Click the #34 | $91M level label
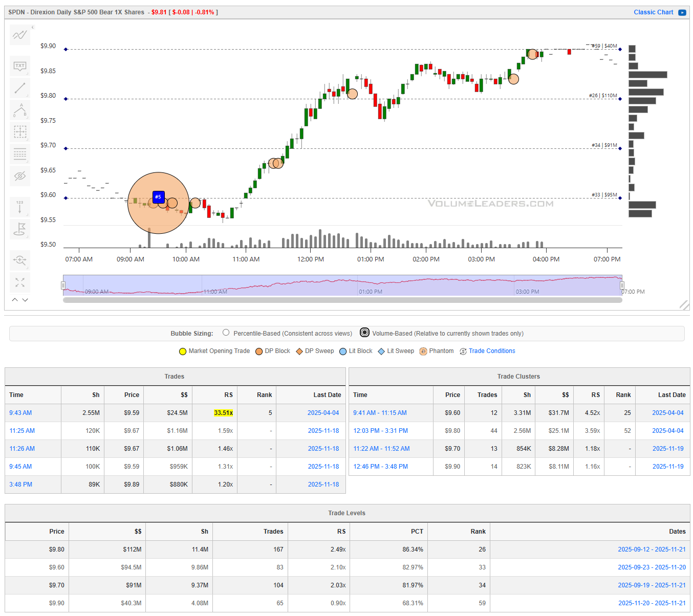The height and width of the screenshot is (616, 693). (604, 145)
